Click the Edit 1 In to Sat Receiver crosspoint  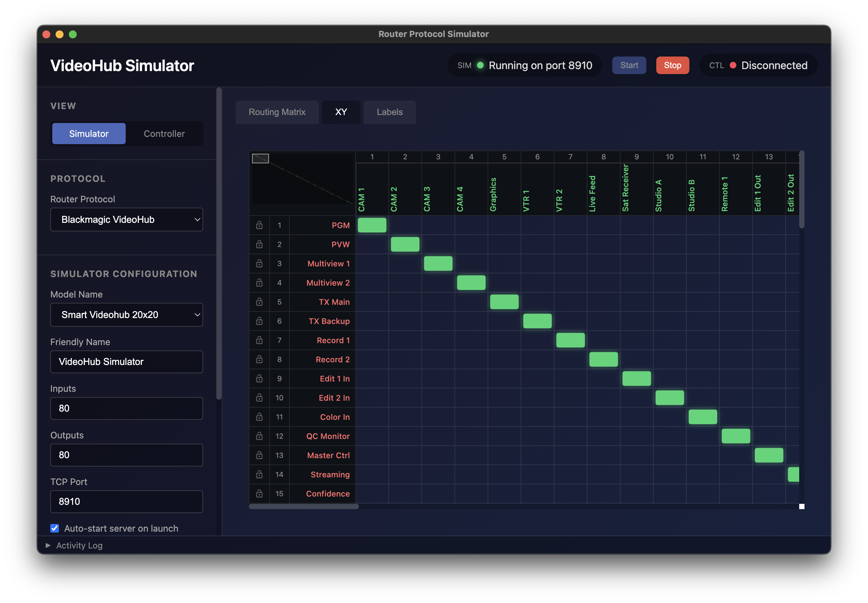coord(637,379)
